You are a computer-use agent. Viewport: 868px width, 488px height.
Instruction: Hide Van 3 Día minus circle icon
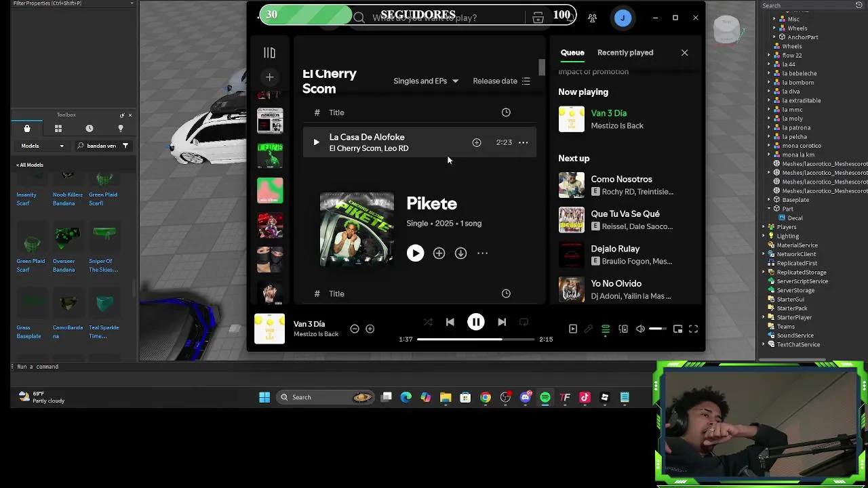pos(355,329)
